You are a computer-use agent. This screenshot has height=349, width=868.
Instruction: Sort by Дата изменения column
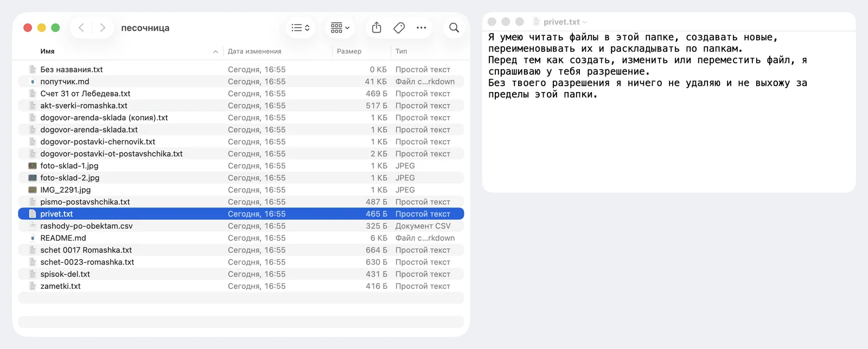(254, 51)
